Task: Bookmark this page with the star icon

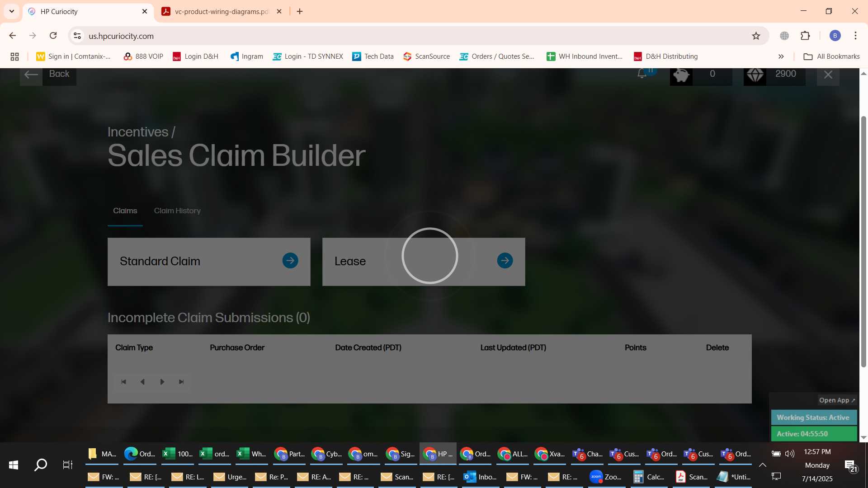Action: tap(756, 36)
